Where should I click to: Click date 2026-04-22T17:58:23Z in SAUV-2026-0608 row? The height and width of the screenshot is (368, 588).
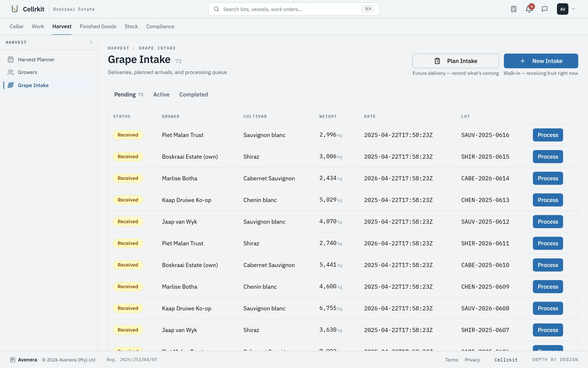[398, 308]
